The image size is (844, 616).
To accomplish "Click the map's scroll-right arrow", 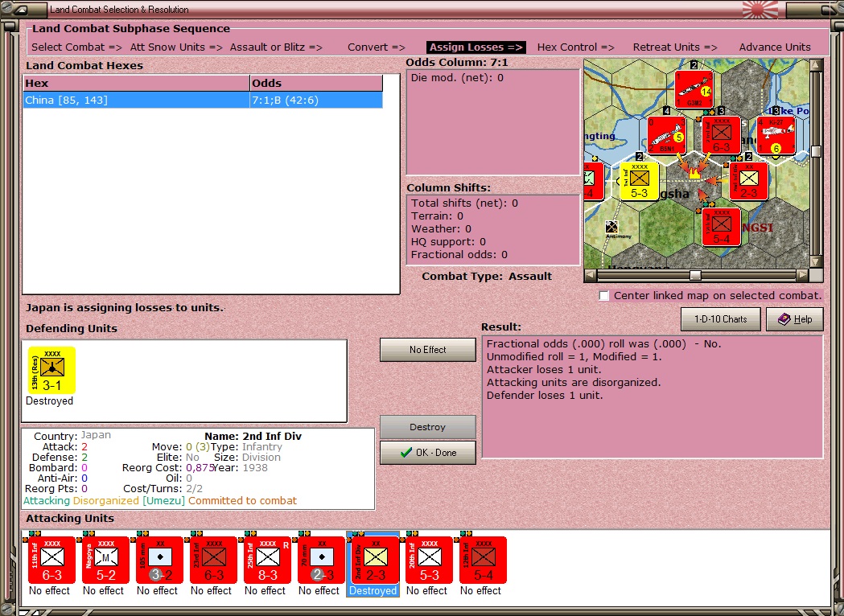I will 802,275.
